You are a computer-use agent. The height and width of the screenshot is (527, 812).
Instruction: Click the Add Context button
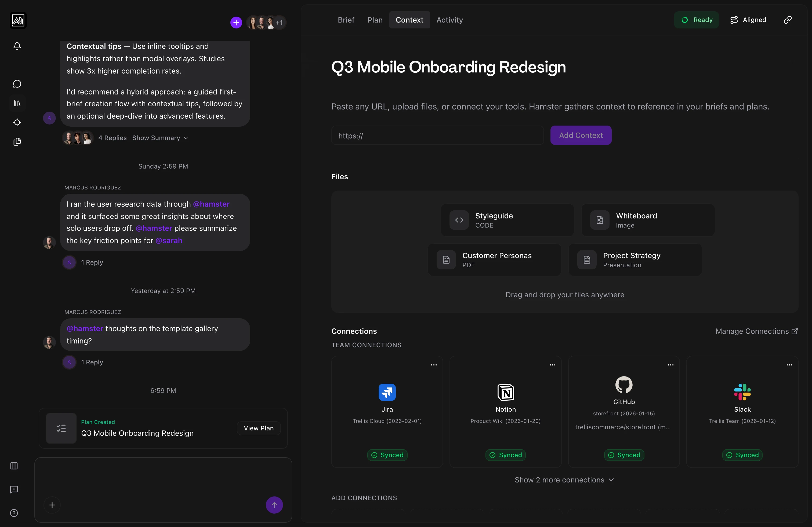581,135
